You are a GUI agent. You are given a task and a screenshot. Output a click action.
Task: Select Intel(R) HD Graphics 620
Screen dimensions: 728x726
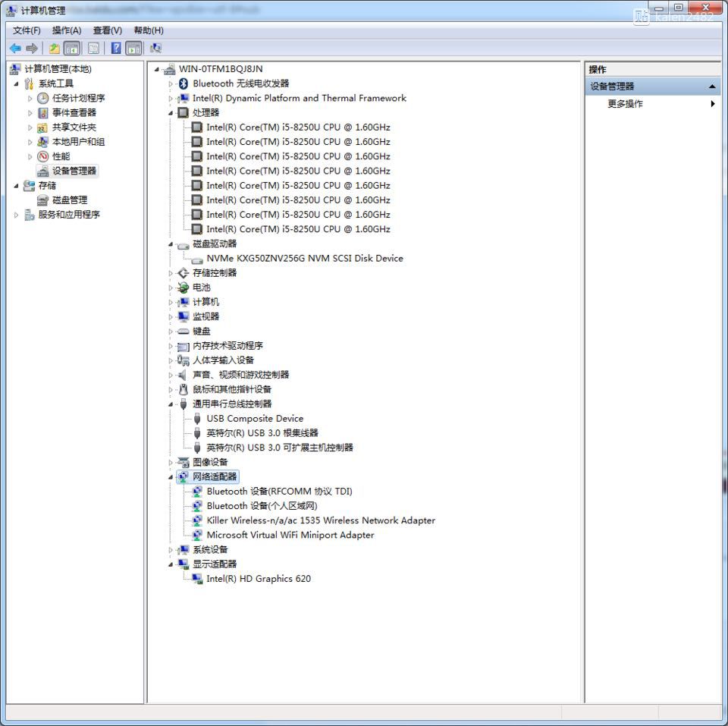[259, 579]
